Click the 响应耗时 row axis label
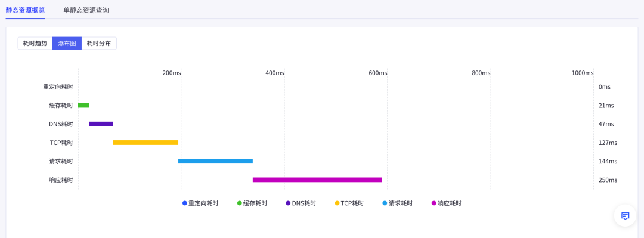The width and height of the screenshot is (644, 238). 61,180
